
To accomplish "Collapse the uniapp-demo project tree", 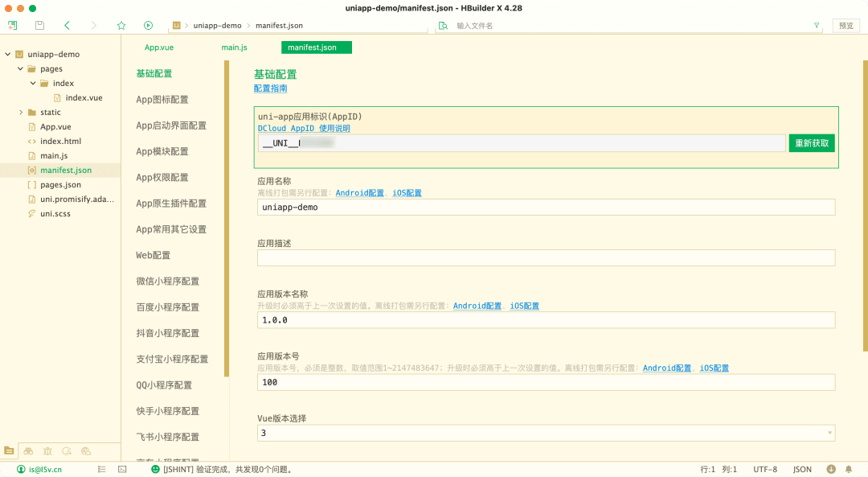I will (8, 54).
